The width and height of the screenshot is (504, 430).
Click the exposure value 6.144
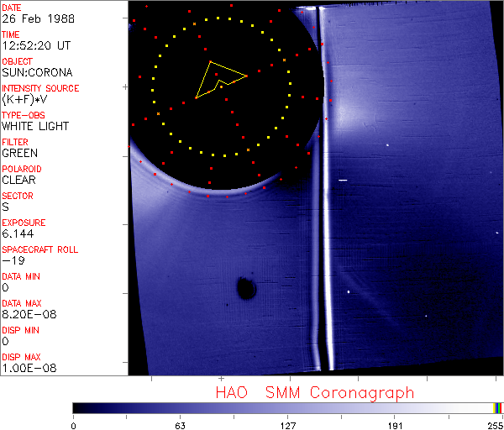click(x=18, y=233)
